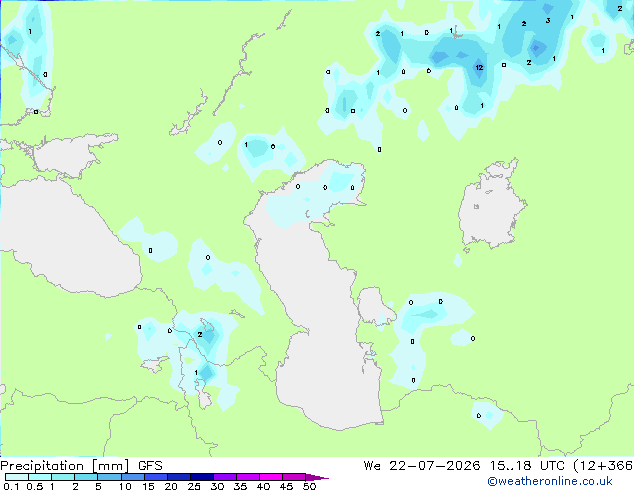The image size is (634, 490).
Task: Select the 35–40 mm legend swatch
Action: pos(247,477)
